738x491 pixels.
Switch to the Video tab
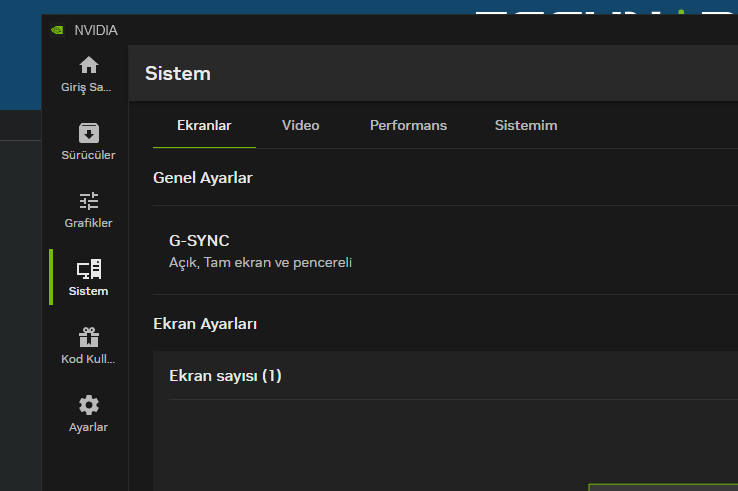300,126
